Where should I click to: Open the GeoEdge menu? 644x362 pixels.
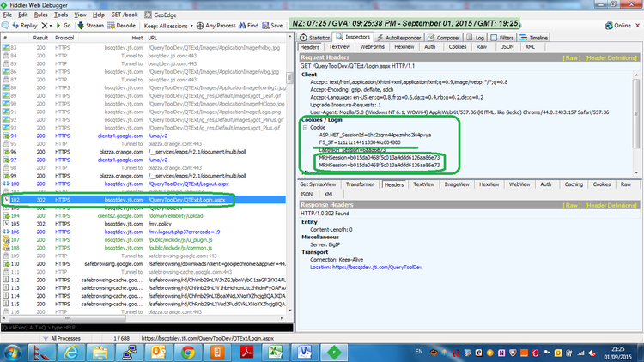[x=161, y=15]
